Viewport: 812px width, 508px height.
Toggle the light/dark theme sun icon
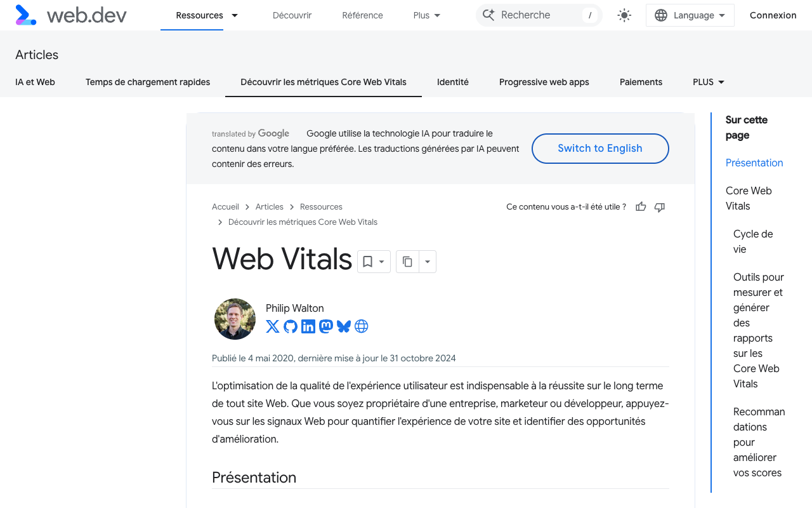[624, 15]
